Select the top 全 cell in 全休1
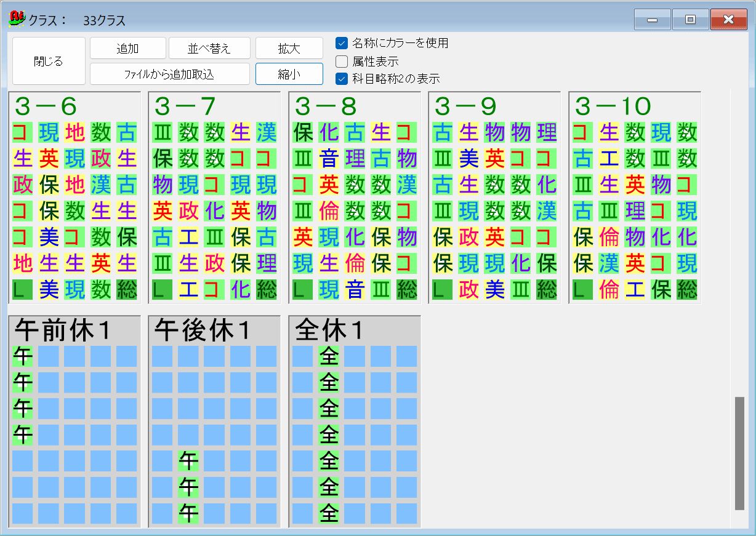The width and height of the screenshot is (756, 536). (x=329, y=355)
